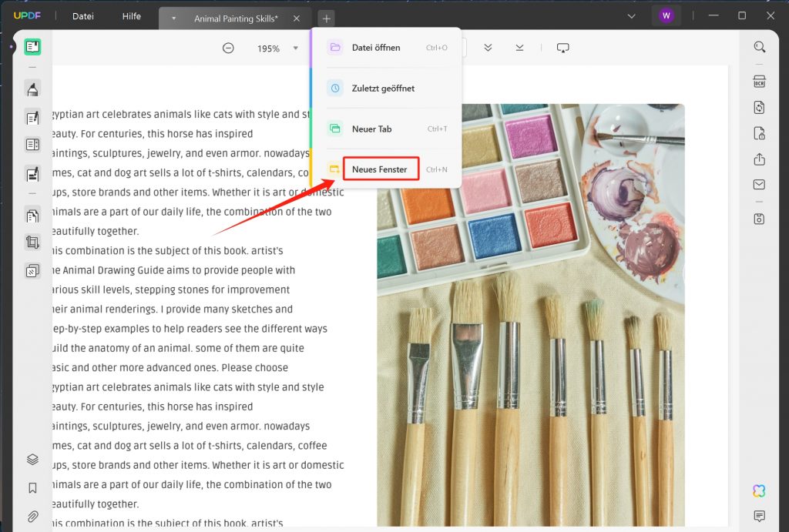Image resolution: width=789 pixels, height=532 pixels.
Task: Click the Save as other icon
Action: (x=759, y=219)
